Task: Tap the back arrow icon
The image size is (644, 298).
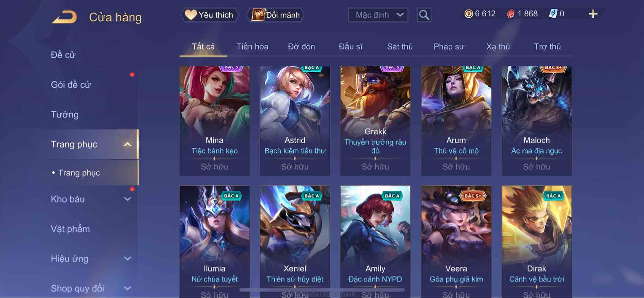Action: (64, 17)
